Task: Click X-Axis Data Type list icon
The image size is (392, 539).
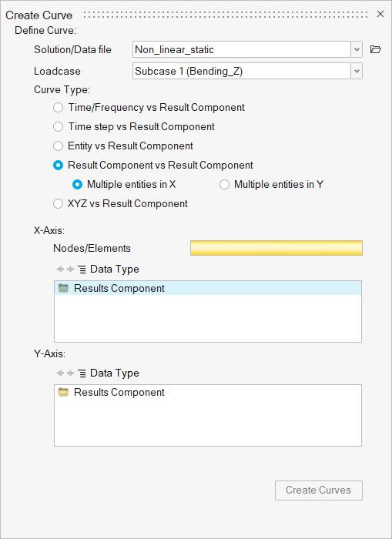Action: [82, 269]
